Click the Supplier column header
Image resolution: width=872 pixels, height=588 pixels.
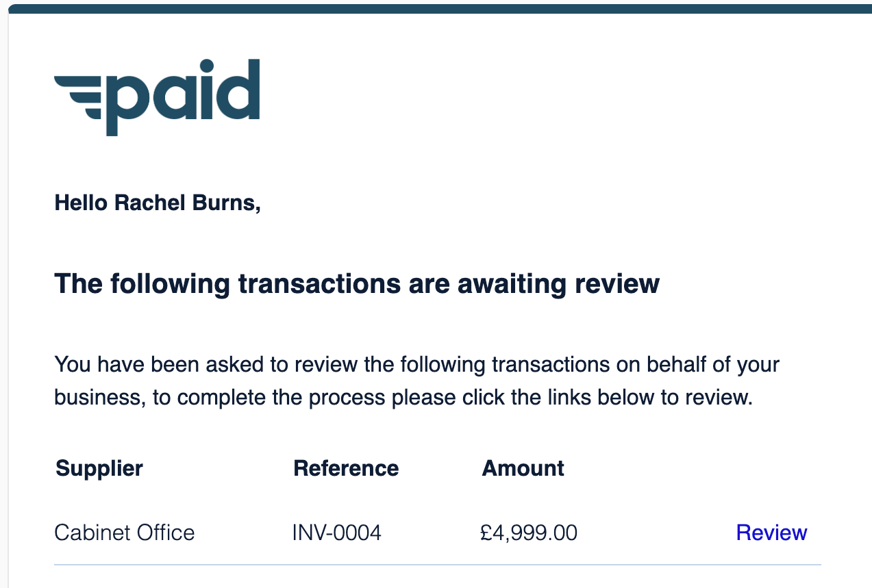pyautogui.click(x=99, y=468)
